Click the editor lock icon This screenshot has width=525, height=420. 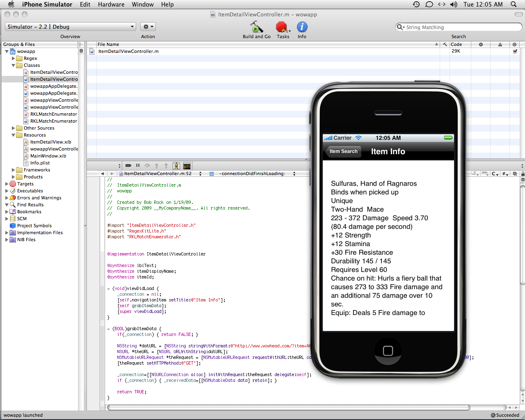tap(523, 173)
